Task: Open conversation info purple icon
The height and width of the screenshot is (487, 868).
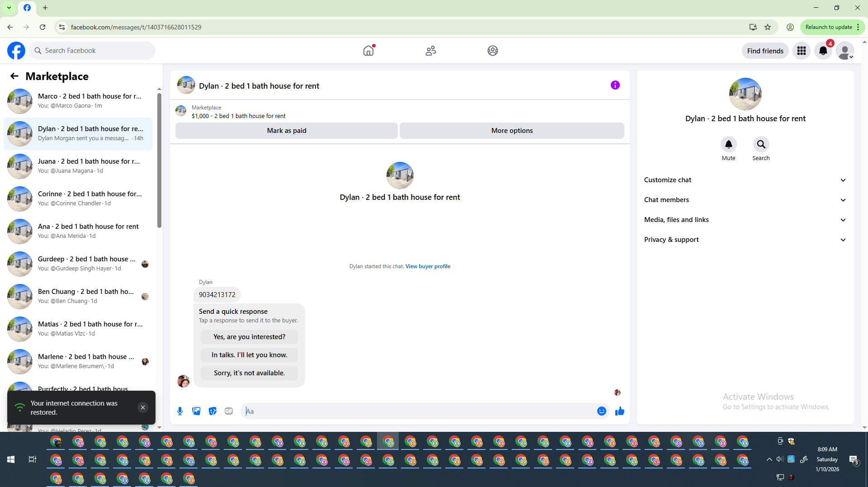Action: [x=615, y=85]
